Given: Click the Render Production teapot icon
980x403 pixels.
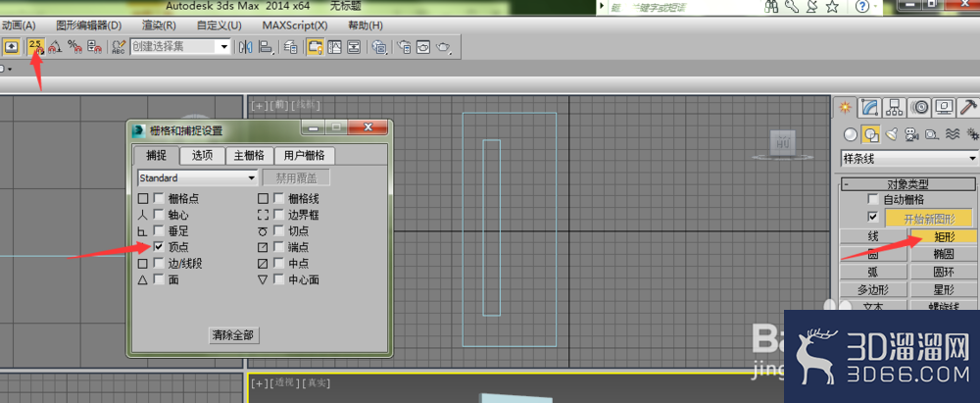Looking at the screenshot, I should click(x=444, y=47).
